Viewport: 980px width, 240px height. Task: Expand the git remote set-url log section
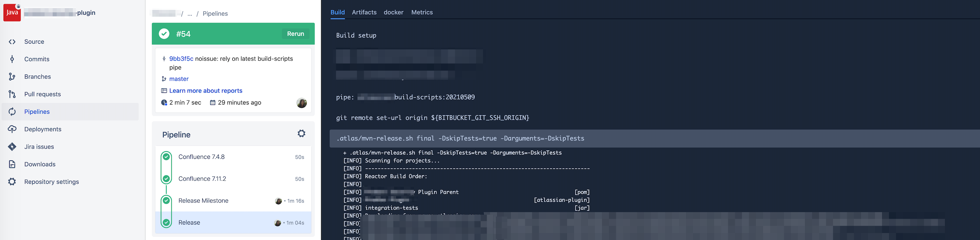pyautogui.click(x=432, y=118)
